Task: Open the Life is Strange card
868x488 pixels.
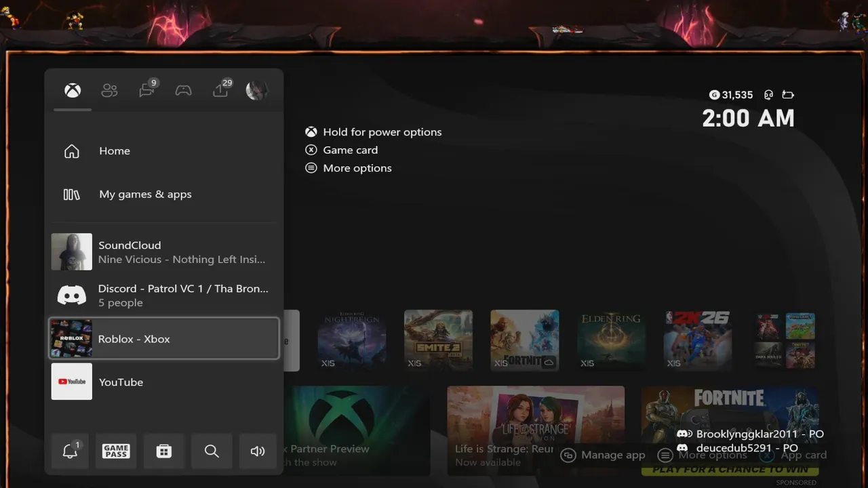Action: coord(536,430)
